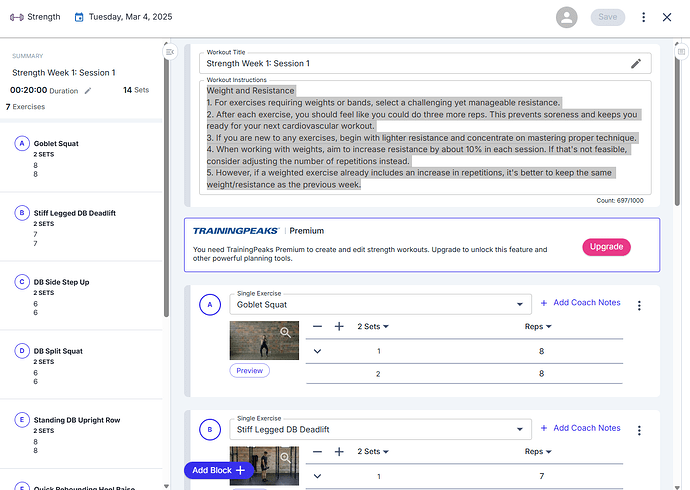Add Coach Notes to Goblet Squat
Screen dimensions: 690x490
[580, 303]
